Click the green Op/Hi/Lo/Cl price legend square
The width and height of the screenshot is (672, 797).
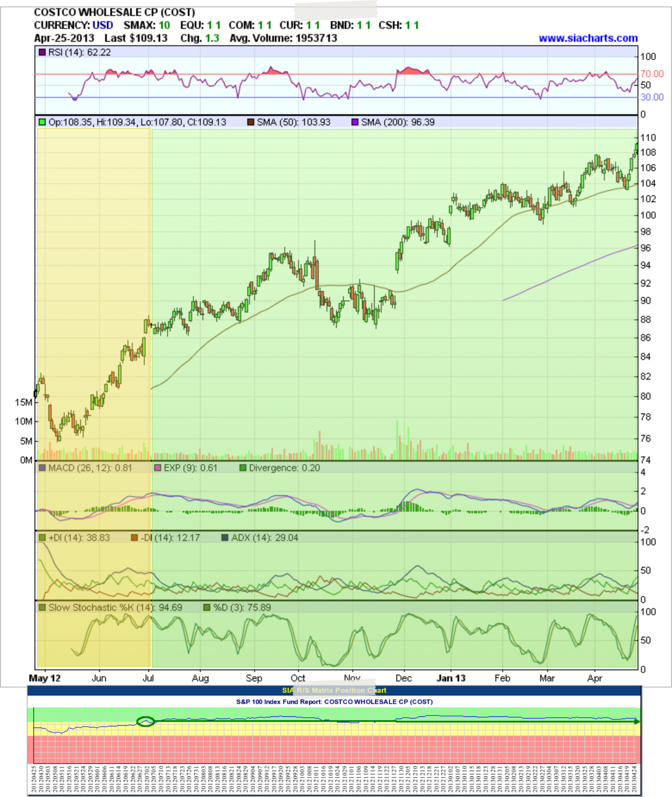click(42, 122)
